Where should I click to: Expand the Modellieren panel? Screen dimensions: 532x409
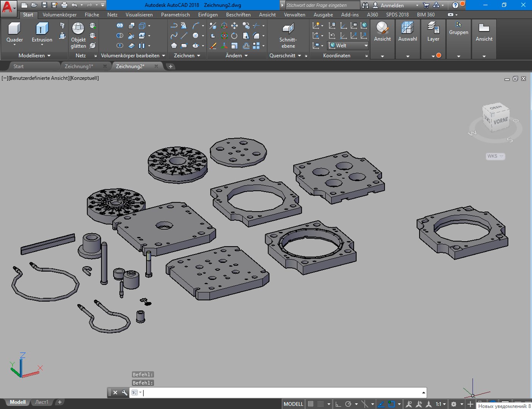coord(34,56)
